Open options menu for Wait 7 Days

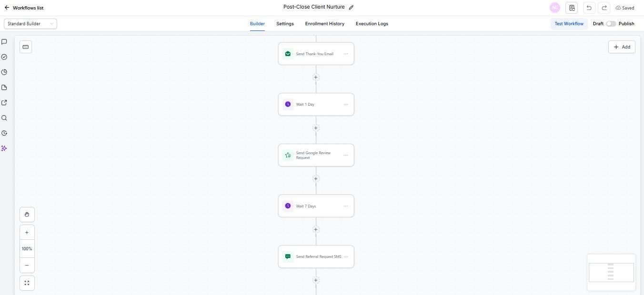(346, 206)
